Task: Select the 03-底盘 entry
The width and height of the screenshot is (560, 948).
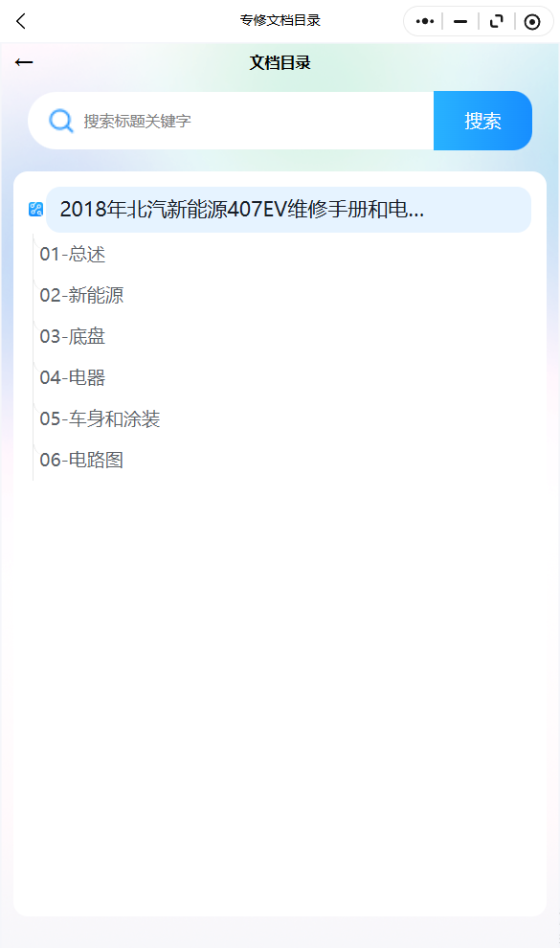Action: [x=73, y=336]
